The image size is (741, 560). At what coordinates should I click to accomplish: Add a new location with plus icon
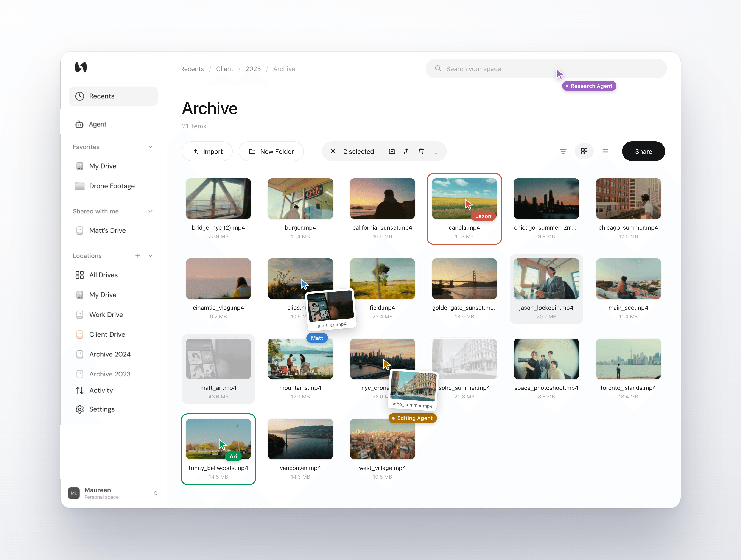tap(138, 256)
